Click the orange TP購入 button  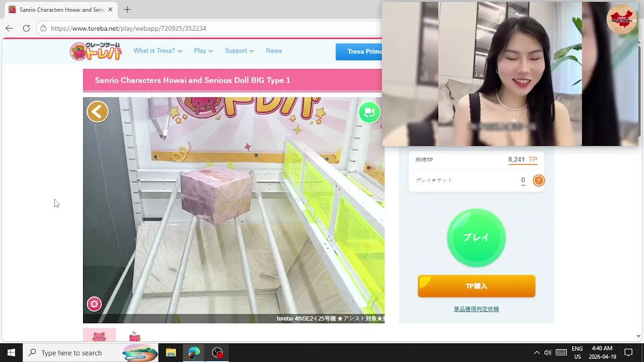click(476, 286)
